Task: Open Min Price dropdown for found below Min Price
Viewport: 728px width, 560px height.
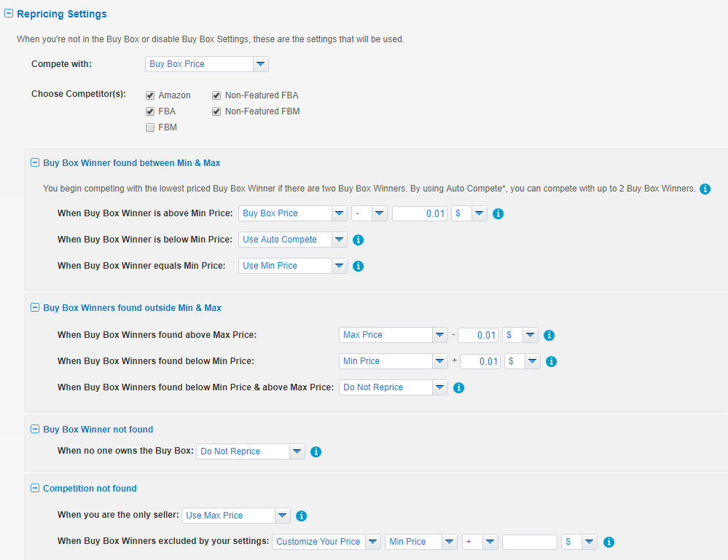Action: (394, 361)
